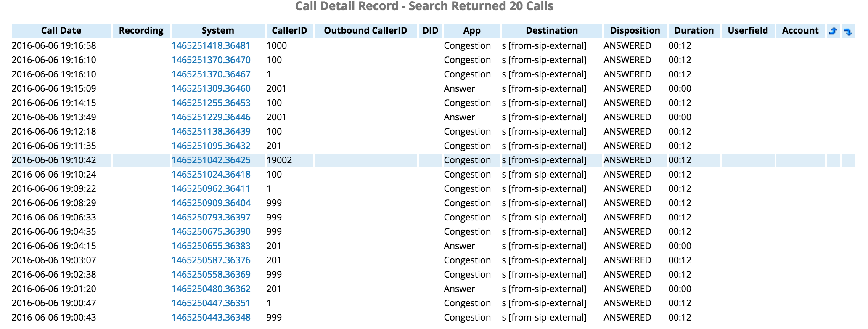The image size is (868, 329).
Task: Open highlighted record 1465251042.36425
Action: [x=211, y=160]
